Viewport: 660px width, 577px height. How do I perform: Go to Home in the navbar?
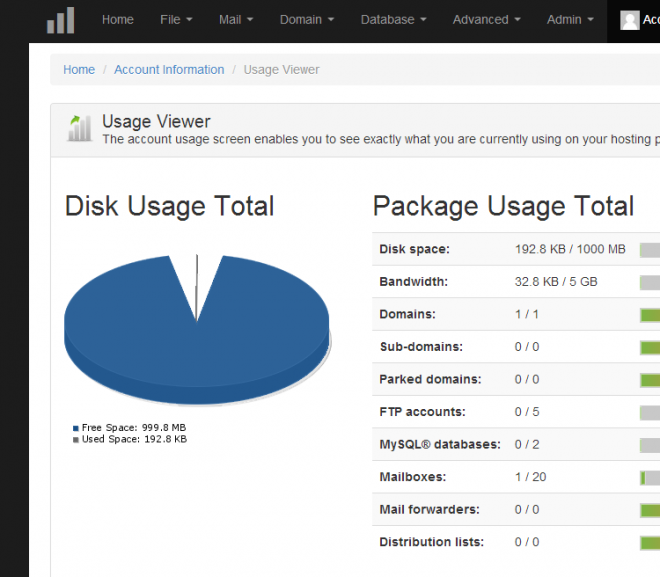[x=117, y=20]
